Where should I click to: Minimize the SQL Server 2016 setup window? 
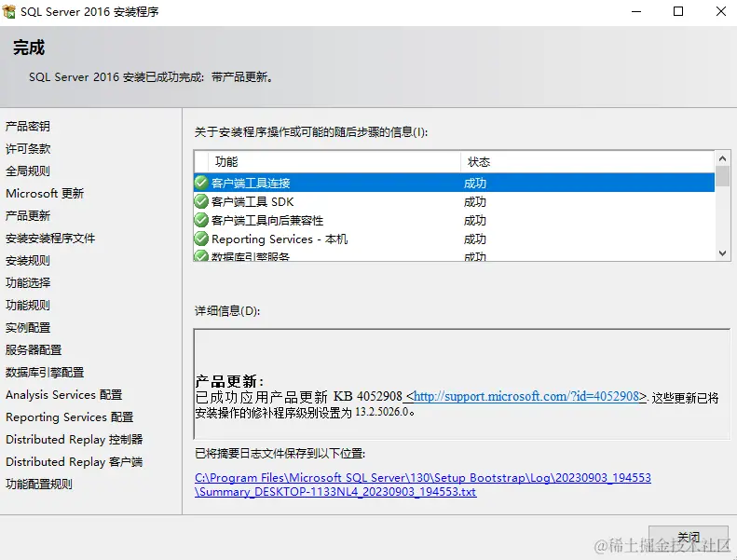(x=636, y=11)
